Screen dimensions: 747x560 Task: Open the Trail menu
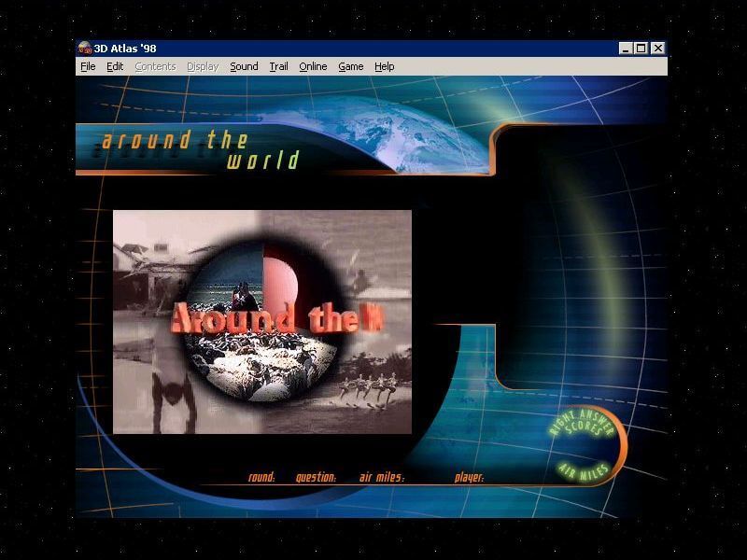(x=278, y=66)
